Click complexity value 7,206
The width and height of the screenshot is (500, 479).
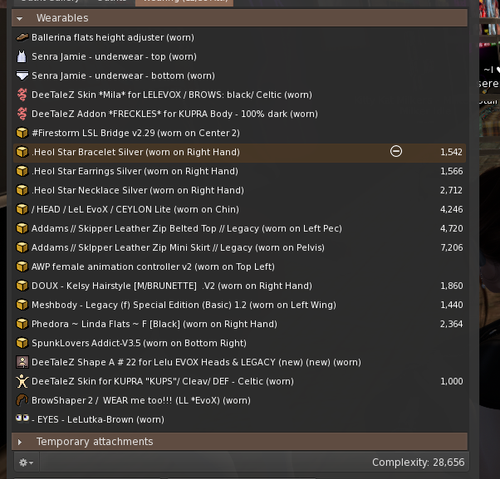pos(452,248)
